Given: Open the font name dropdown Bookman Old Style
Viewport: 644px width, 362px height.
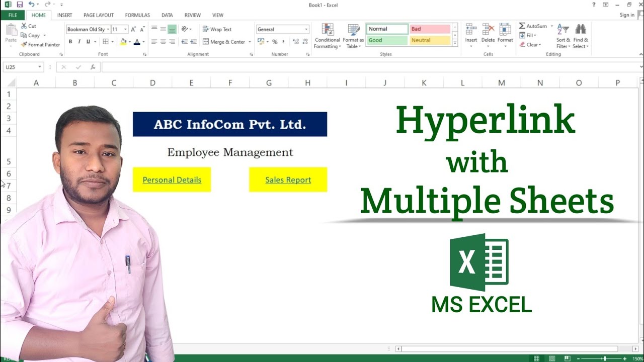Looking at the screenshot, I should click(x=88, y=29).
